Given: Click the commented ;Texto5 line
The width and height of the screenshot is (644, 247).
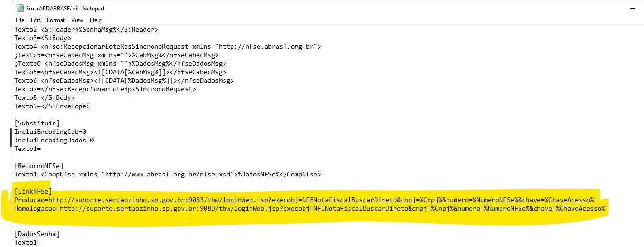Looking at the screenshot, I should 116,55.
